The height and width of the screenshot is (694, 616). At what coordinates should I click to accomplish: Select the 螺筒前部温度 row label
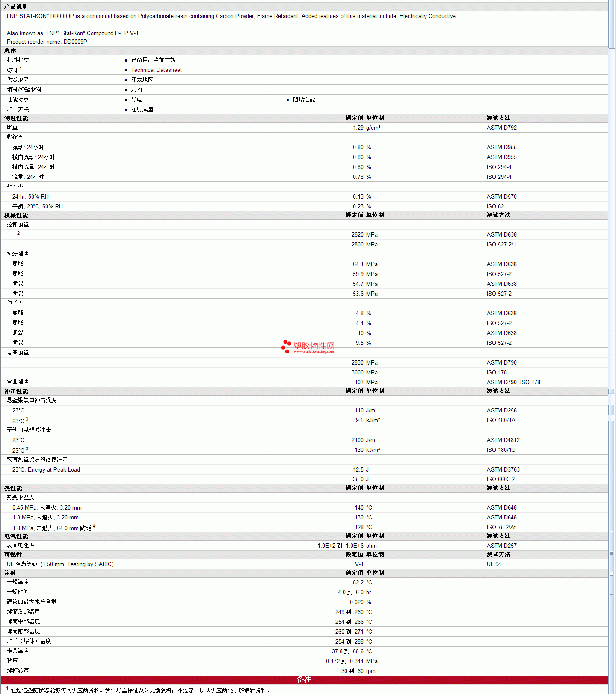pos(23,631)
